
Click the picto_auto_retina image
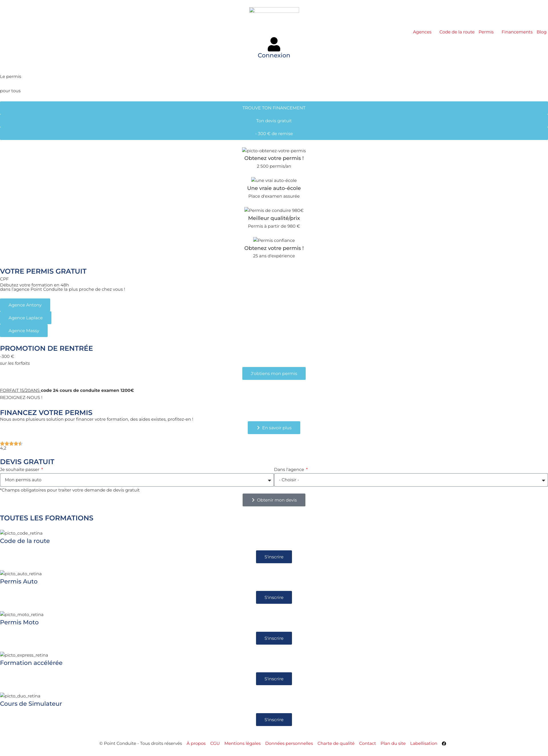[x=21, y=574]
